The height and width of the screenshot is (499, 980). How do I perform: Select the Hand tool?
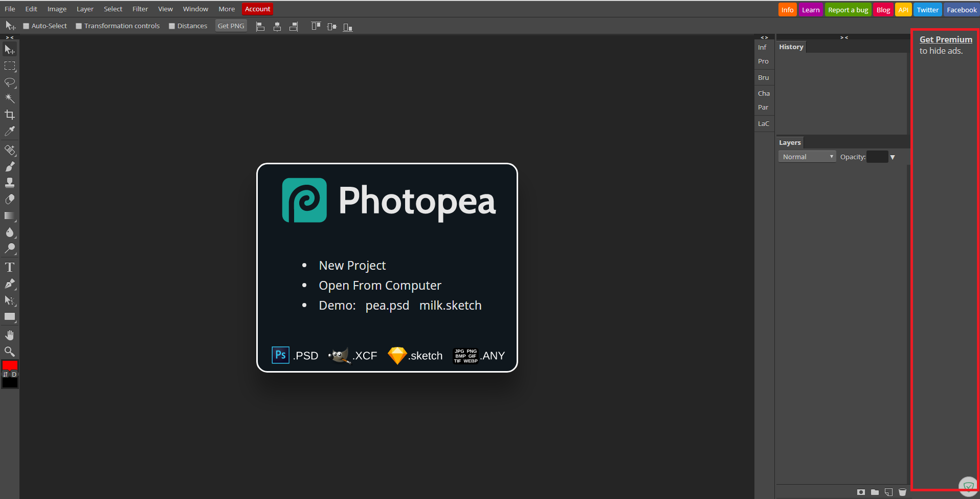point(10,335)
